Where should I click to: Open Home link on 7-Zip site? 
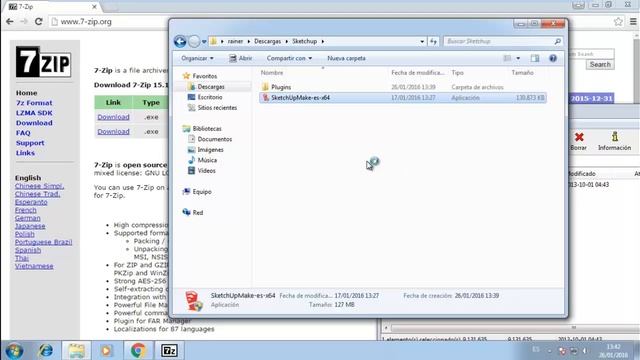point(27,93)
